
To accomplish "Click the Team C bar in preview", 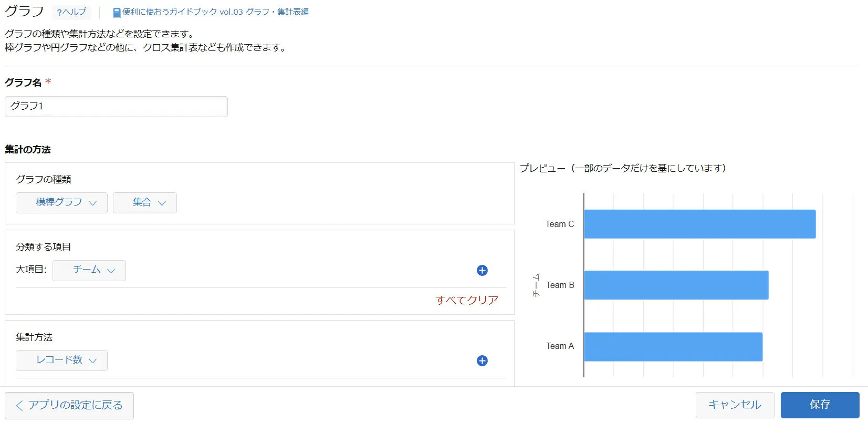I will (x=699, y=224).
